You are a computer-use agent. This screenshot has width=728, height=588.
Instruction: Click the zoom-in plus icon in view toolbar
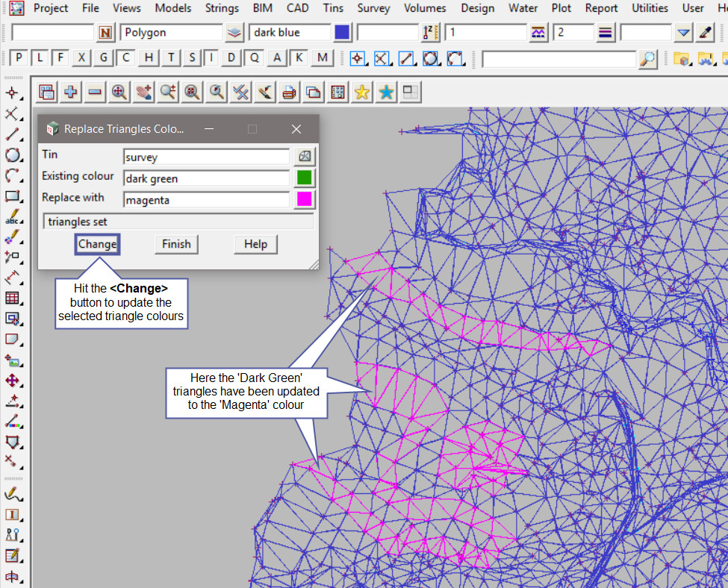click(x=71, y=92)
